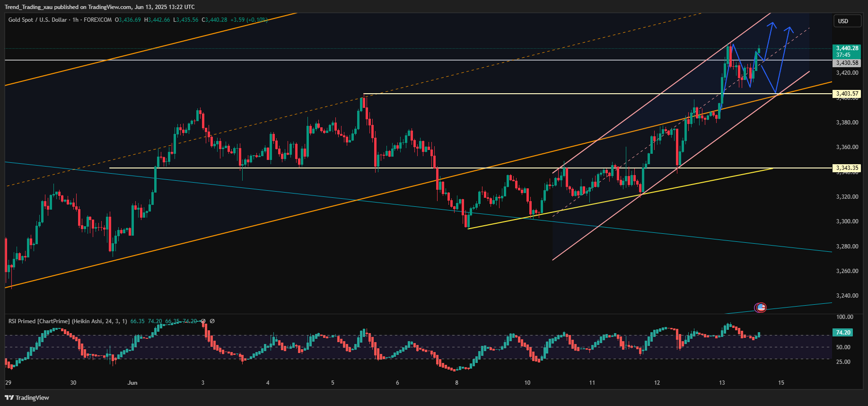Click the RSI 25.00 axis label

point(843,362)
